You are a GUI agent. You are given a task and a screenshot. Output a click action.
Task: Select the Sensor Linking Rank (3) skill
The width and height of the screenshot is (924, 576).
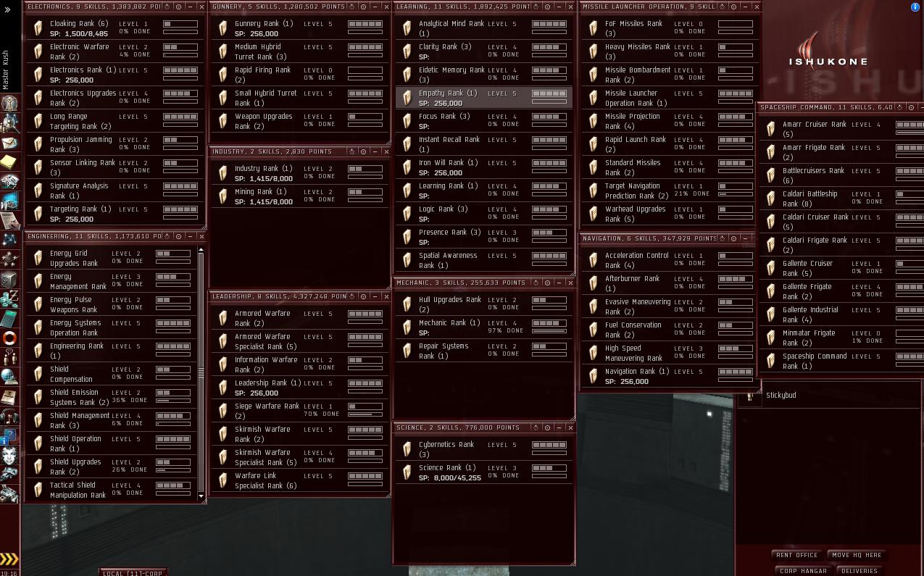(x=115, y=167)
